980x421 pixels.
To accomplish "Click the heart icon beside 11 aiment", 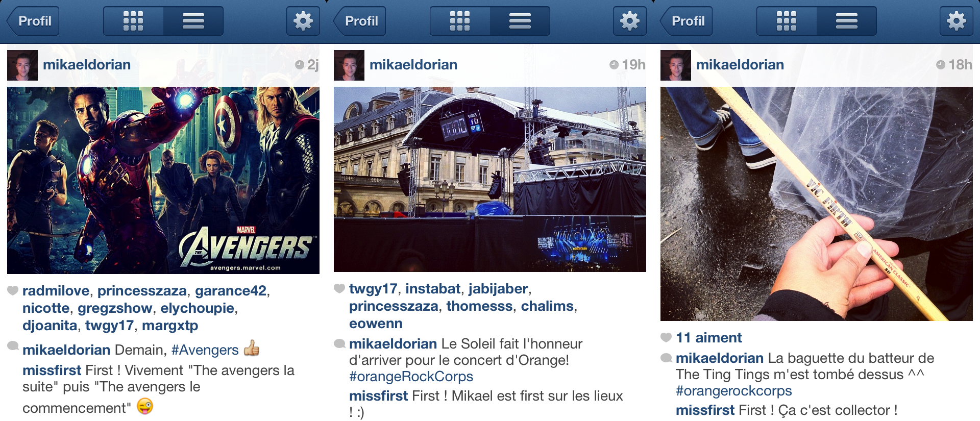I will (666, 337).
